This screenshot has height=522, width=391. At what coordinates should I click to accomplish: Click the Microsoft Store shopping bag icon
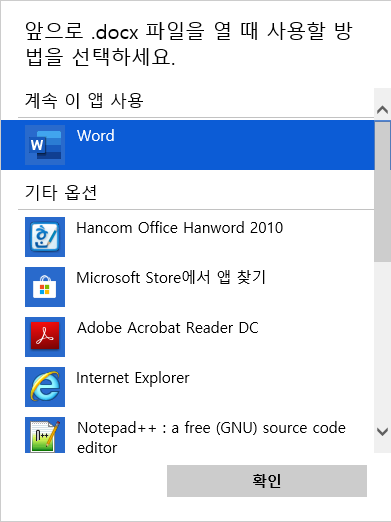coord(45,287)
